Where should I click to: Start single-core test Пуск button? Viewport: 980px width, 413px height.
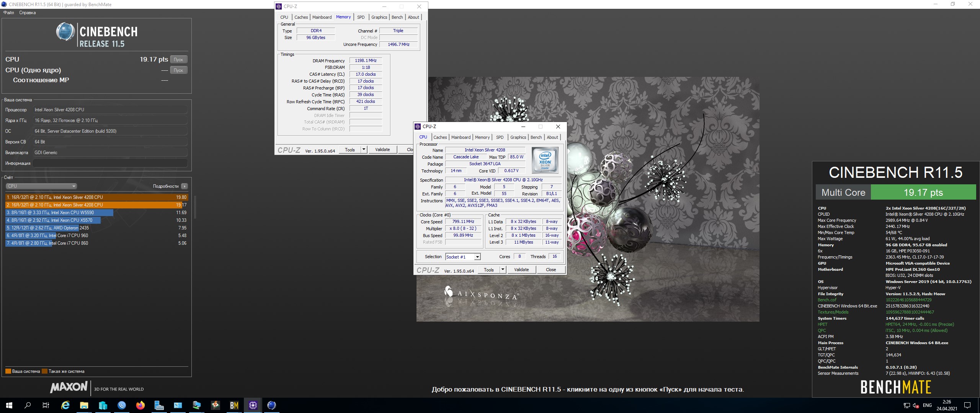tap(178, 70)
